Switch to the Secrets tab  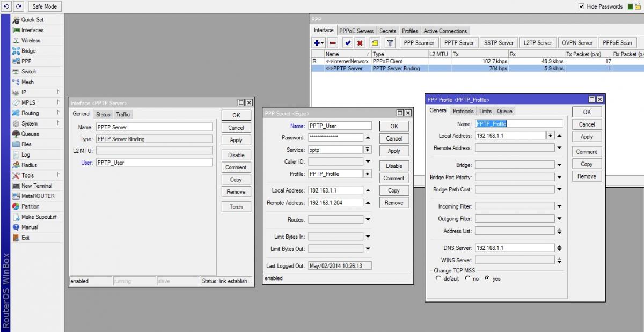pyautogui.click(x=388, y=31)
